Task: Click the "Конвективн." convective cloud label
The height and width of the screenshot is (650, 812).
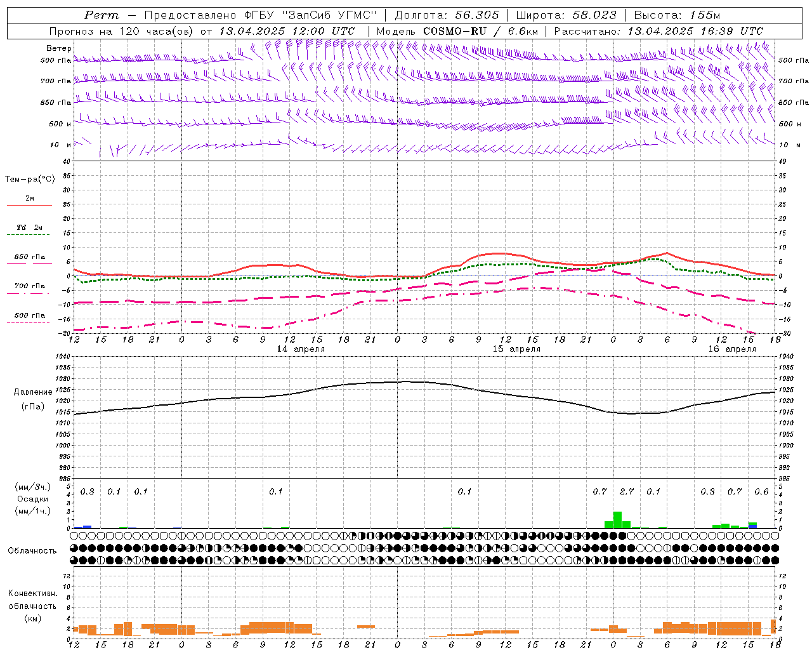Action: 32,594
